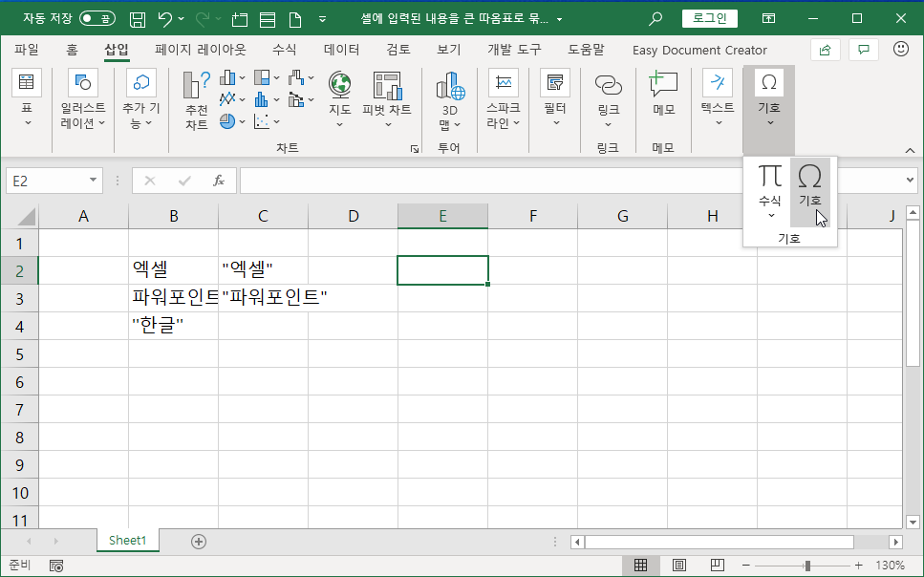The height and width of the screenshot is (577, 924).
Task: Switch to the 홈 tab
Action: coord(72,50)
